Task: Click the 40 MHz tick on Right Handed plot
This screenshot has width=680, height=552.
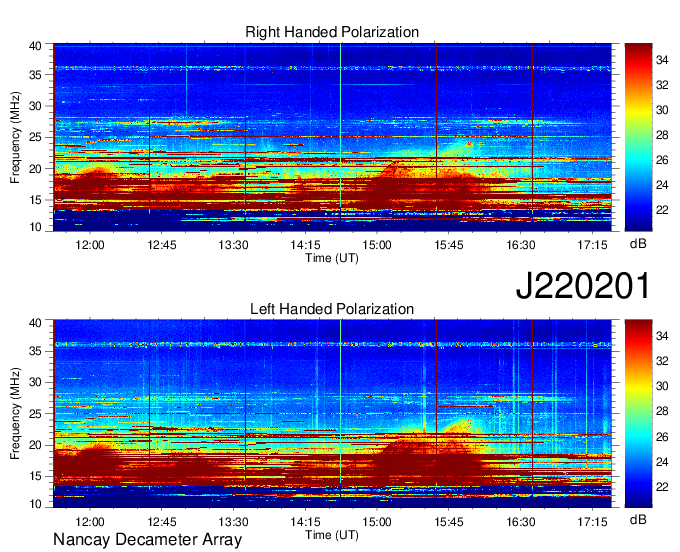Action: pyautogui.click(x=36, y=46)
